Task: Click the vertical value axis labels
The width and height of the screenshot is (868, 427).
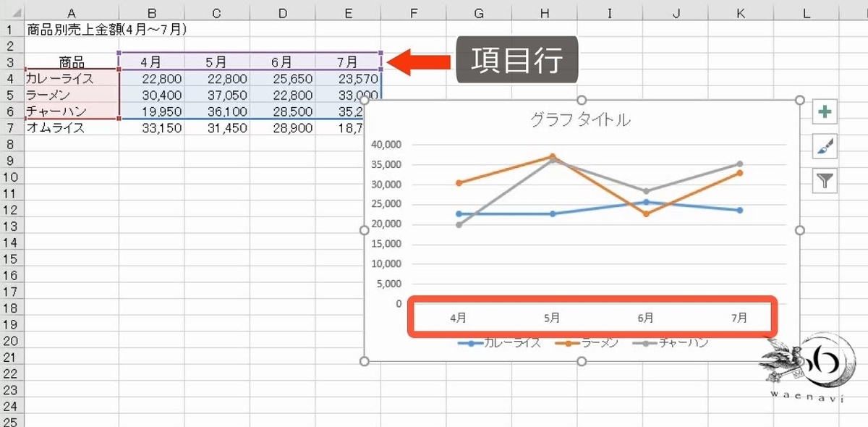Action: 386,224
